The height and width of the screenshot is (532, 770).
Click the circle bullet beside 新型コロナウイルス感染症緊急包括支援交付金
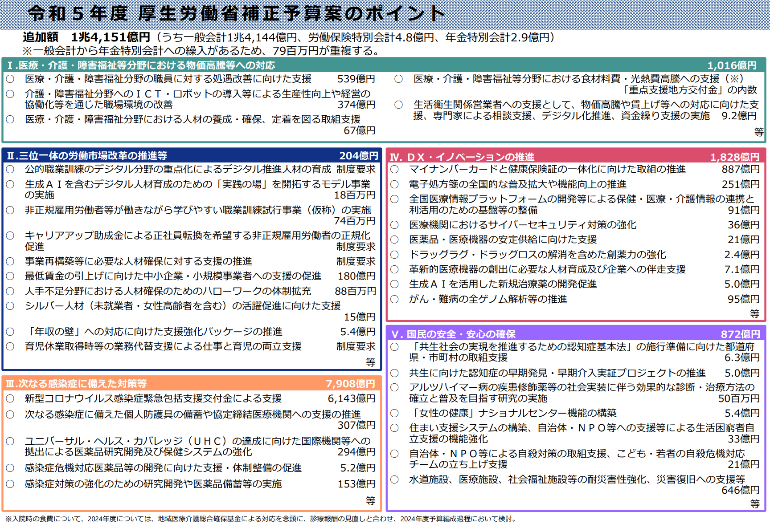10,399
